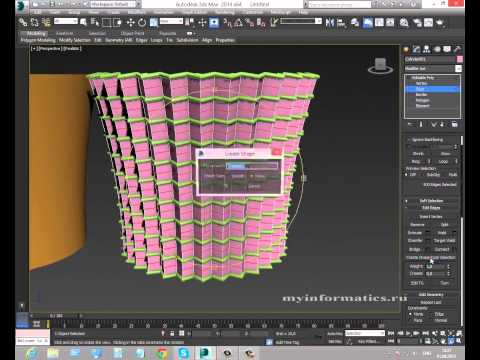Click the object color swatch beside name
The height and width of the screenshot is (360, 480).
coord(459,59)
